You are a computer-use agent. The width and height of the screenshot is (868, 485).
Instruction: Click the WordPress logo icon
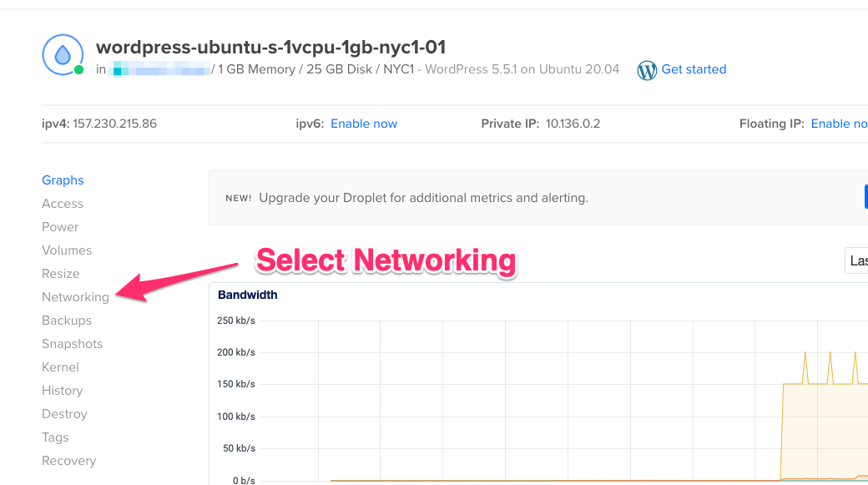(647, 70)
